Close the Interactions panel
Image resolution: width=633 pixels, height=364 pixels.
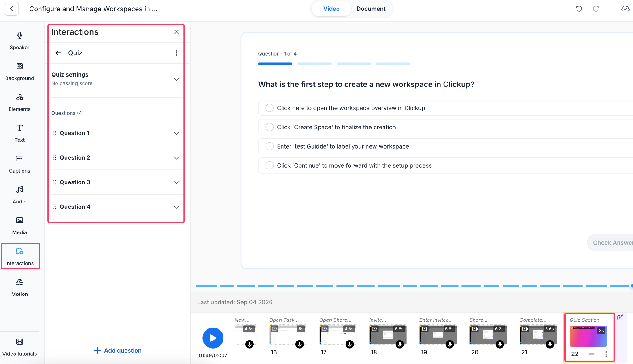176,32
